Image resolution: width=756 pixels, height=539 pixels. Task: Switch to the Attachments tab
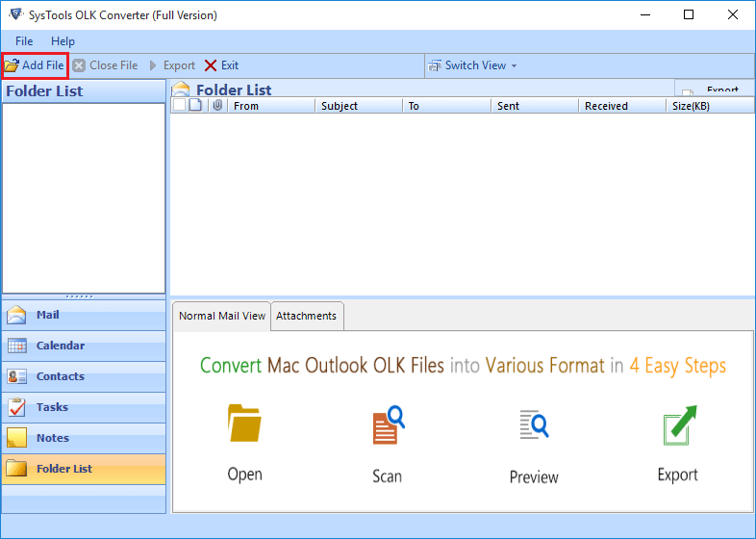coord(307,316)
